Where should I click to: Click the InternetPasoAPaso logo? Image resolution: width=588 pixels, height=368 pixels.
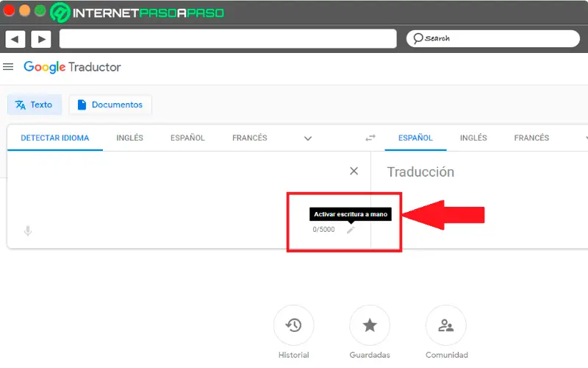[x=137, y=13]
